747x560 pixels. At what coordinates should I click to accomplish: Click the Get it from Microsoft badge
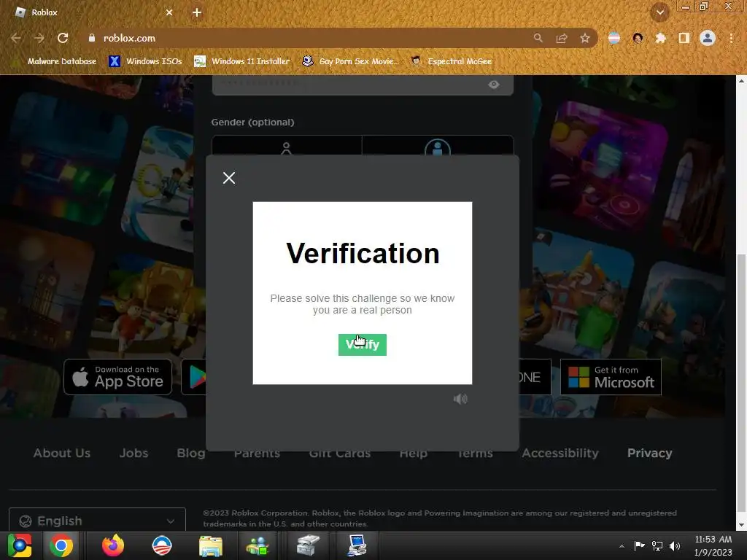point(611,377)
